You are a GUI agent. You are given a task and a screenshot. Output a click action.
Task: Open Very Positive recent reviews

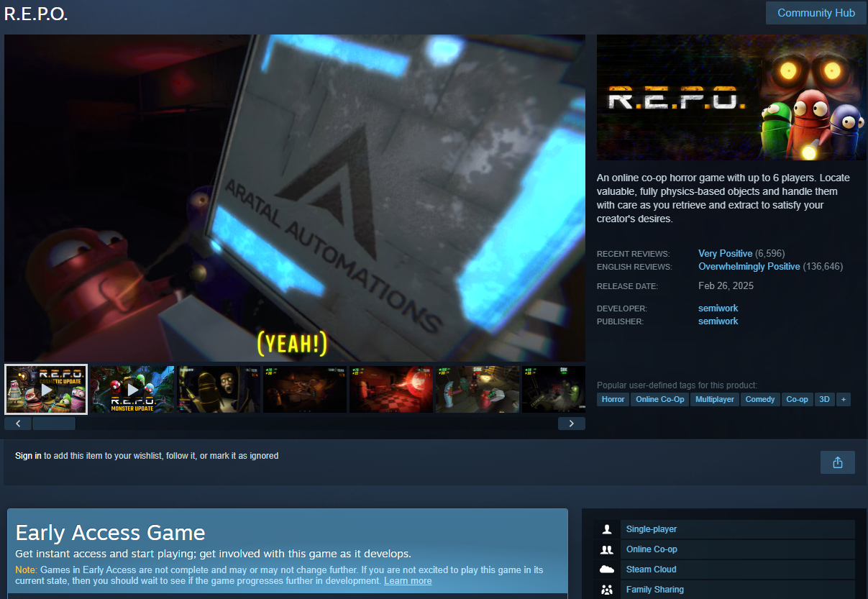pos(725,254)
